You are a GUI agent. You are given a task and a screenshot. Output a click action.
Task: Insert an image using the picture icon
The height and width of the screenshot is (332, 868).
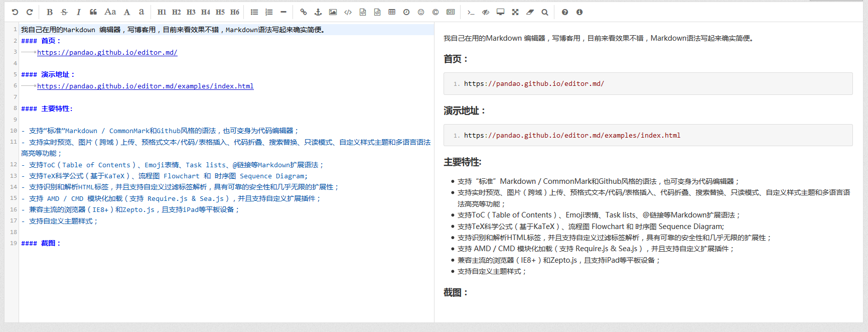click(333, 12)
